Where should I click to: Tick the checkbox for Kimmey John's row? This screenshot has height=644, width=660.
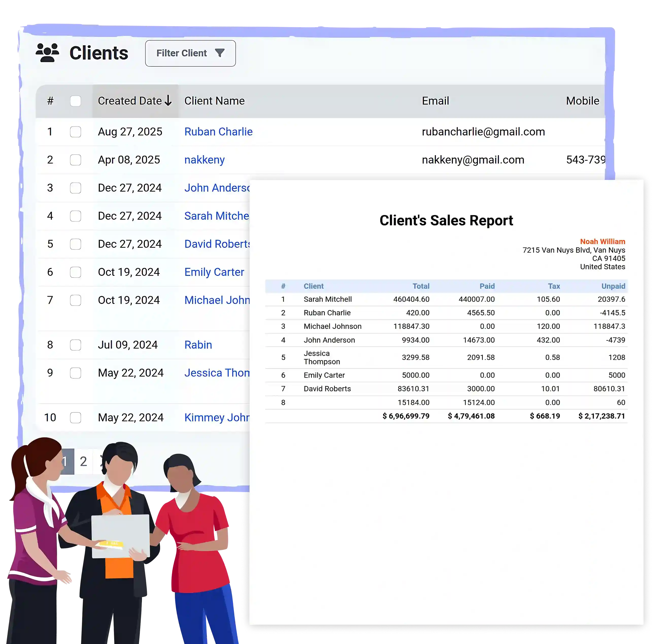tap(75, 418)
